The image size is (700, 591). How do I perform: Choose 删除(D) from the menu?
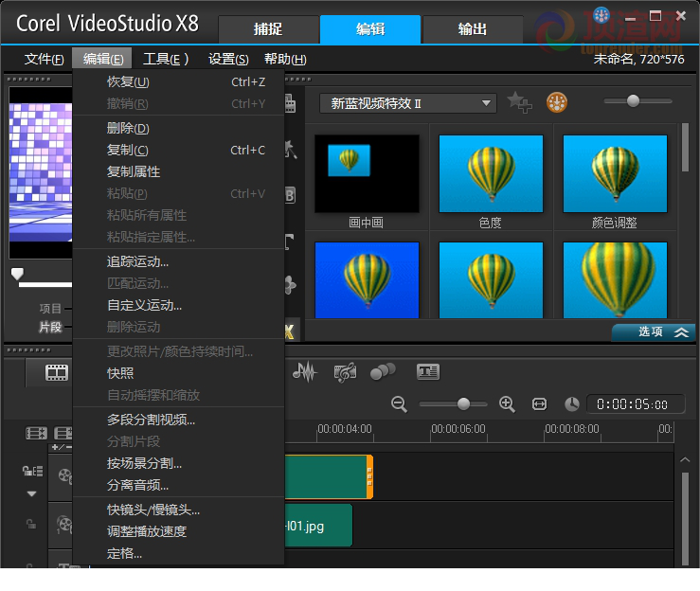[x=179, y=128]
